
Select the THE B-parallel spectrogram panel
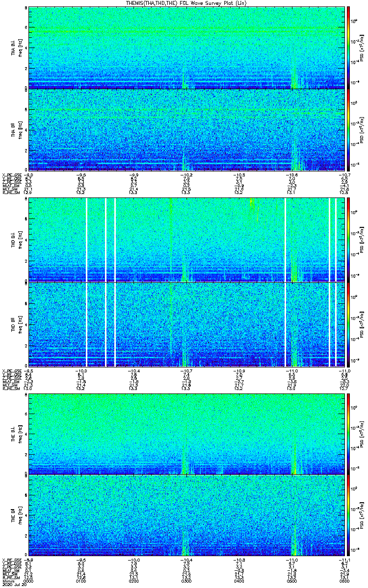click(x=186, y=515)
